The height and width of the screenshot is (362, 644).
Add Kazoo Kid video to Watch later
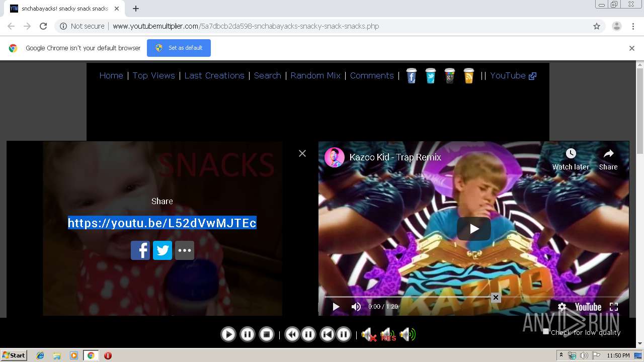click(x=571, y=159)
